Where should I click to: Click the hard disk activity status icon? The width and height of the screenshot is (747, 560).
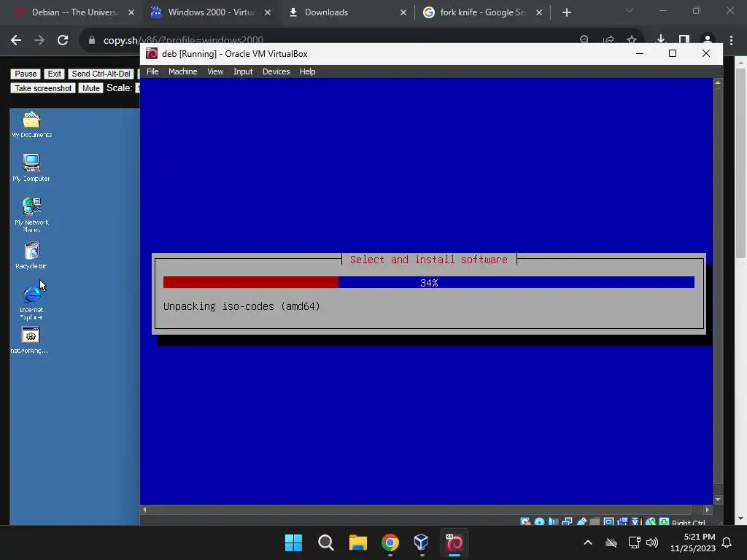click(x=525, y=521)
